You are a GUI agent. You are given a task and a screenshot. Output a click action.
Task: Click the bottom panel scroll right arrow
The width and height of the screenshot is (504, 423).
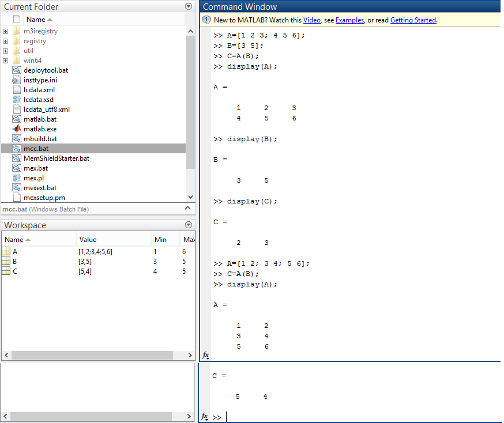coord(189,416)
